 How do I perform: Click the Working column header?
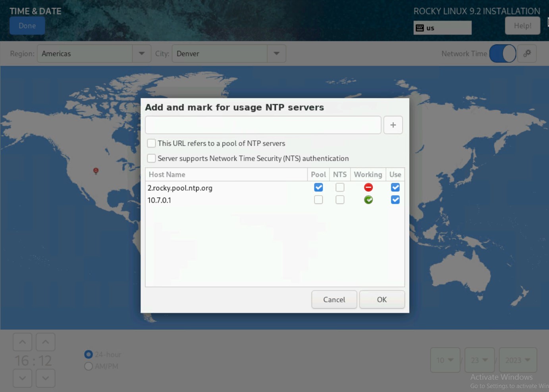368,175
